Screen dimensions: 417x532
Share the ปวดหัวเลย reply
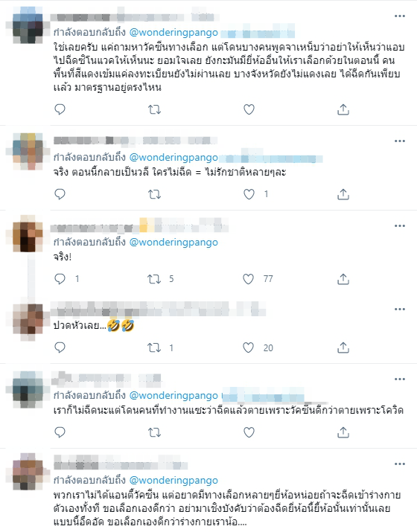pos(343,347)
